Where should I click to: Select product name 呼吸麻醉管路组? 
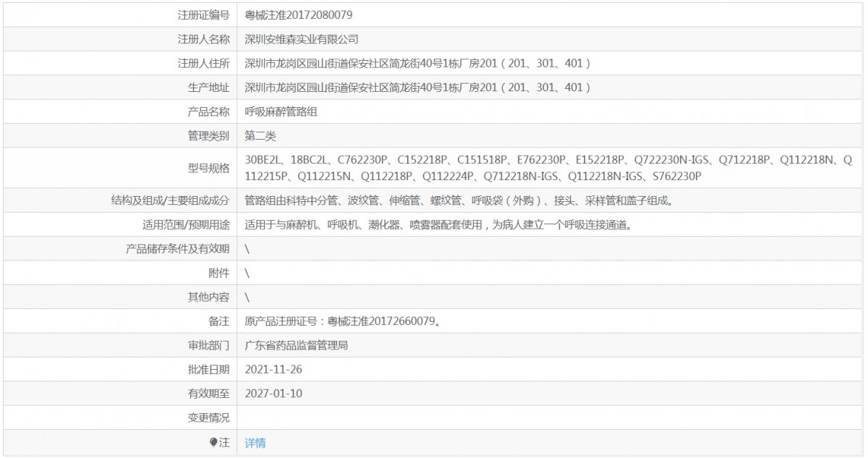(x=282, y=111)
